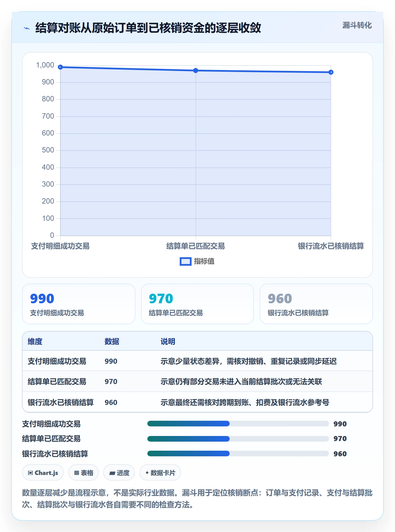Click the Chart.js chip

pos(43,472)
